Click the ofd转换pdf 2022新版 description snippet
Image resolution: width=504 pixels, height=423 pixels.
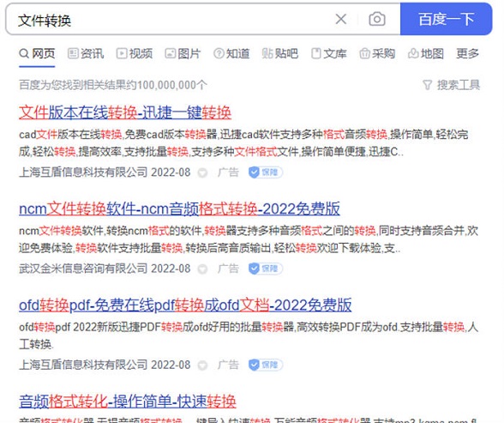pyautogui.click(x=249, y=335)
